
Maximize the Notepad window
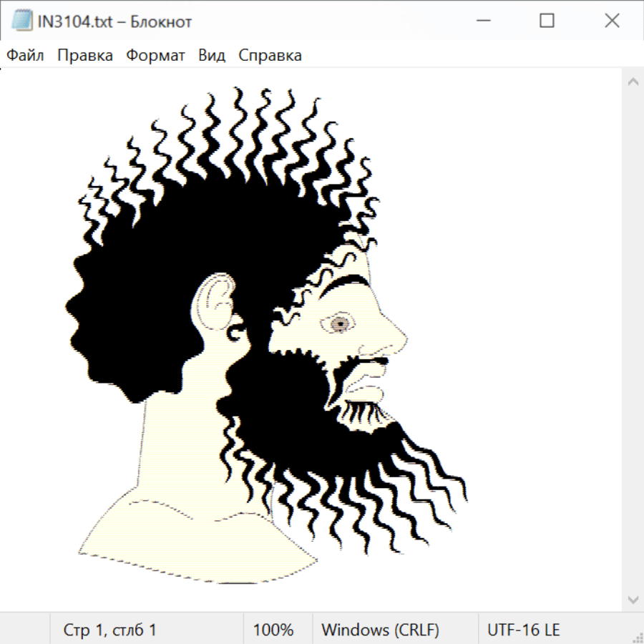[547, 21]
